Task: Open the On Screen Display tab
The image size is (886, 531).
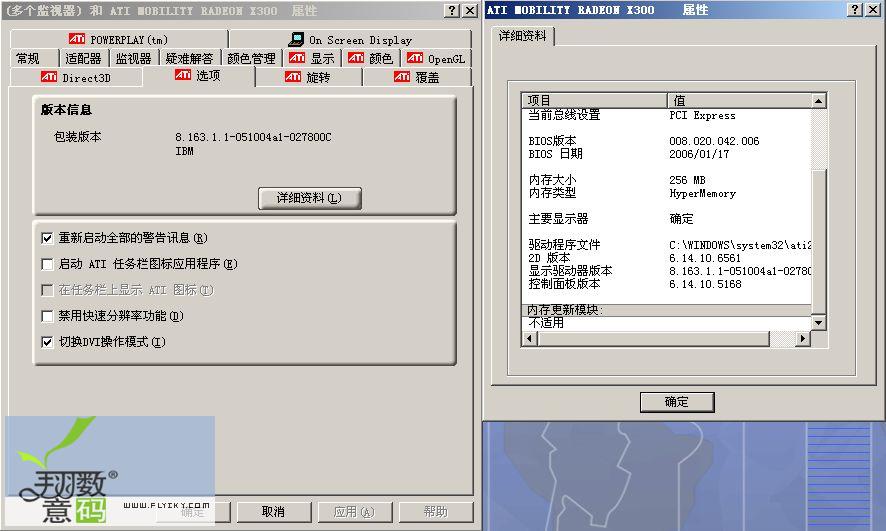Action: (x=350, y=40)
